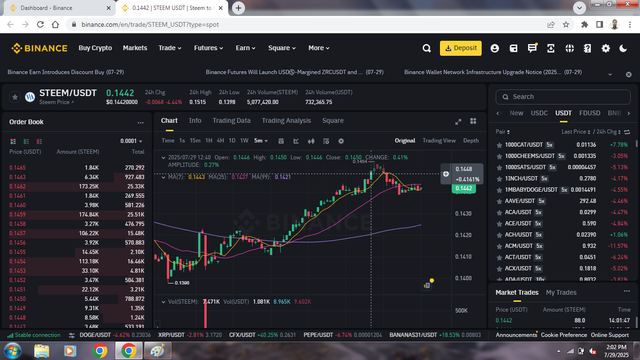Star the ACH/USDT pair
This screenshot has height=360, width=640.
click(x=499, y=235)
